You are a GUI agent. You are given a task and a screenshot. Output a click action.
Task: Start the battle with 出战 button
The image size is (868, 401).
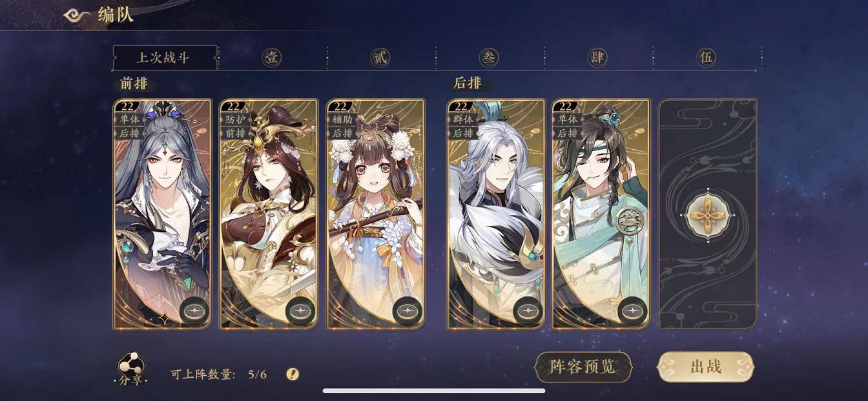click(x=705, y=367)
